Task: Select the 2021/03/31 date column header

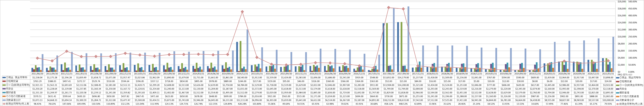Action: click(x=608, y=74)
